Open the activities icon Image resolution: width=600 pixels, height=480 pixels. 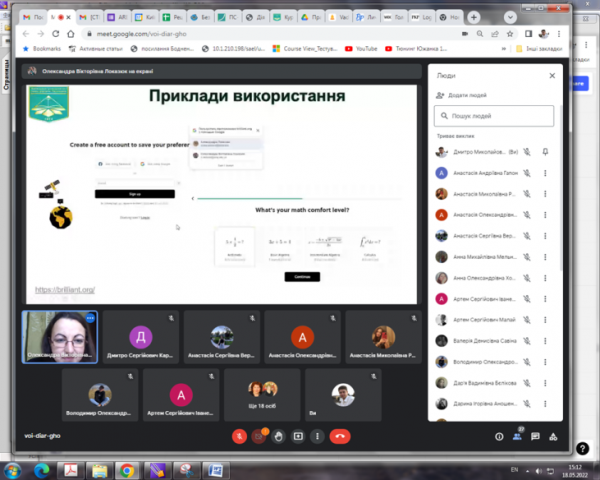coord(553,436)
